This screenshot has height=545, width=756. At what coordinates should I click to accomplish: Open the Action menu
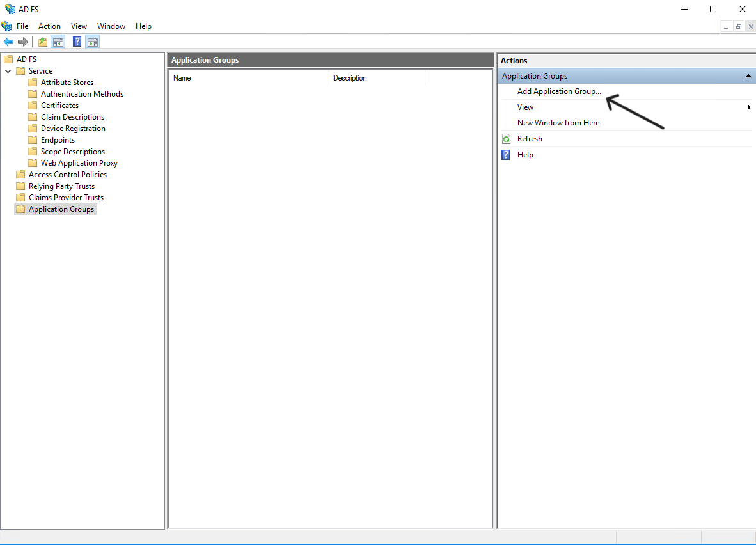pos(50,26)
